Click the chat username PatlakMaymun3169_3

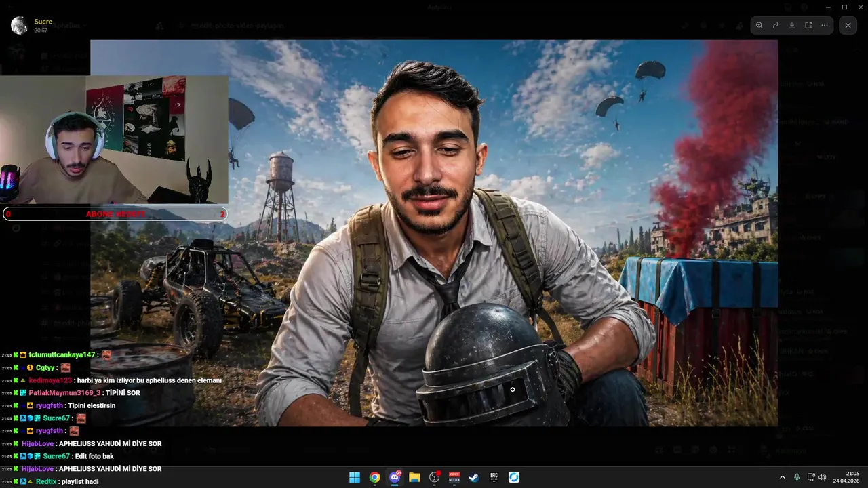click(x=64, y=393)
